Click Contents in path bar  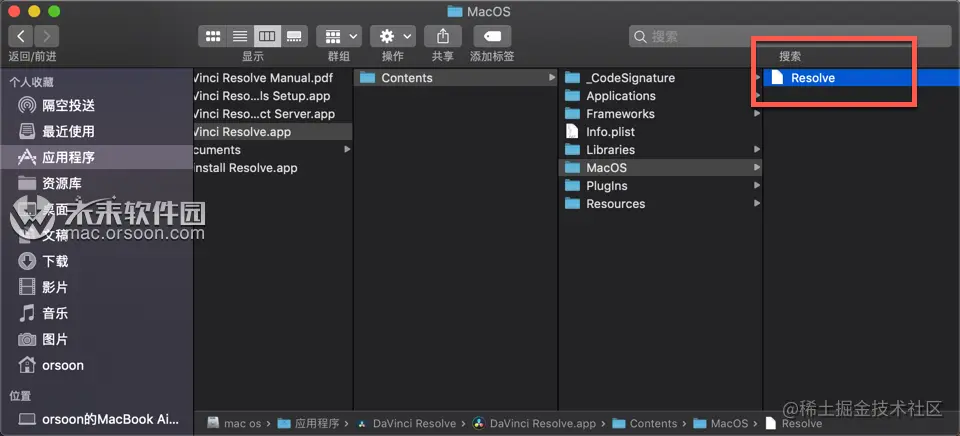(x=645, y=424)
